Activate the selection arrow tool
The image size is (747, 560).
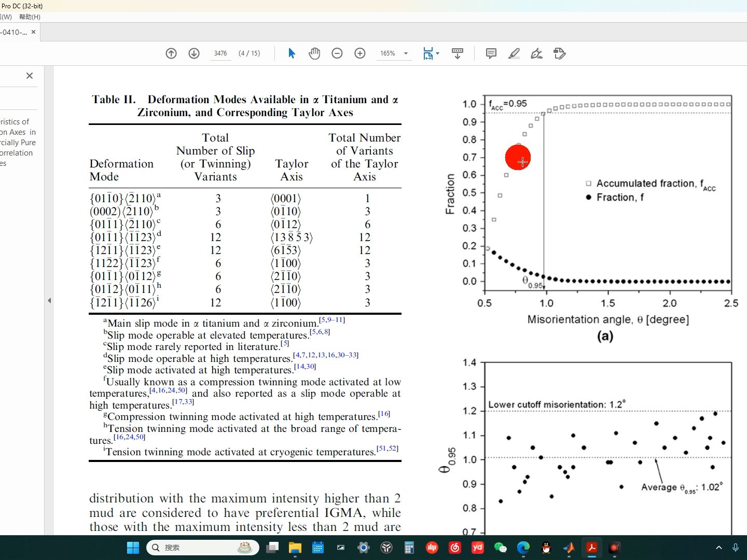click(x=292, y=53)
